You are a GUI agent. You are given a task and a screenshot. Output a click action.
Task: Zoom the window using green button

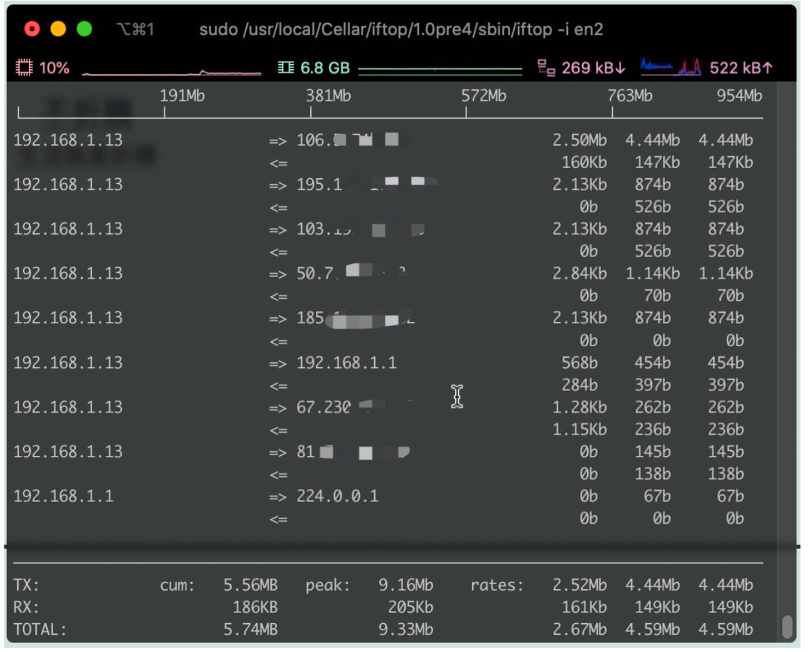pyautogui.click(x=84, y=29)
